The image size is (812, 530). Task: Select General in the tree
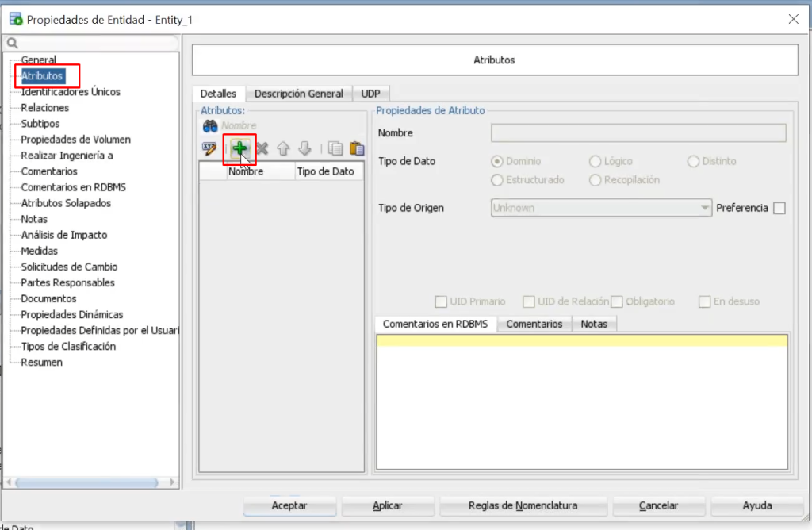coord(38,60)
